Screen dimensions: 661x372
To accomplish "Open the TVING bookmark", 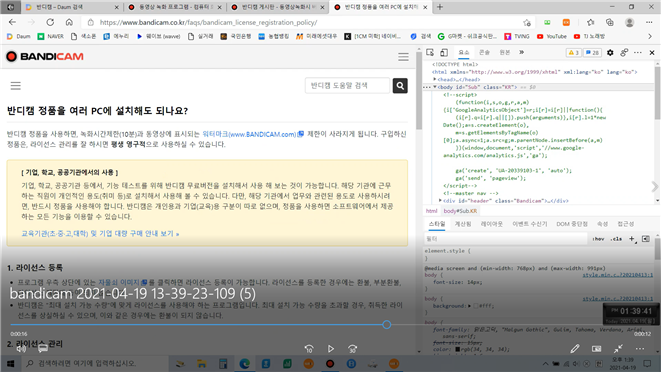I will tap(517, 37).
